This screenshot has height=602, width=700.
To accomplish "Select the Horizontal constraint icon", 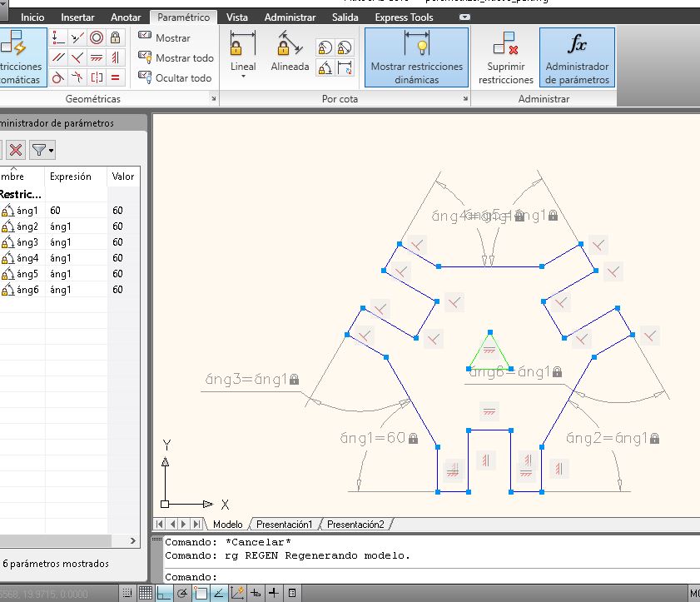I will point(97,57).
